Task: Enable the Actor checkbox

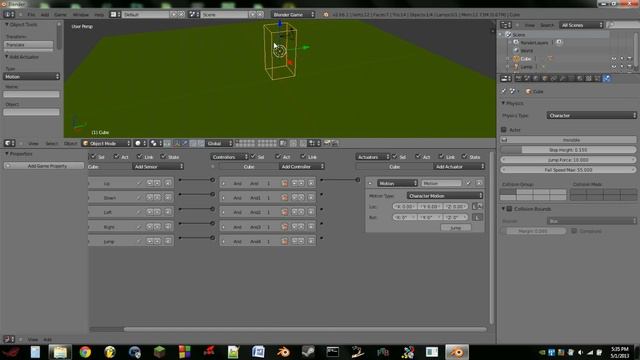Action: tap(504, 130)
